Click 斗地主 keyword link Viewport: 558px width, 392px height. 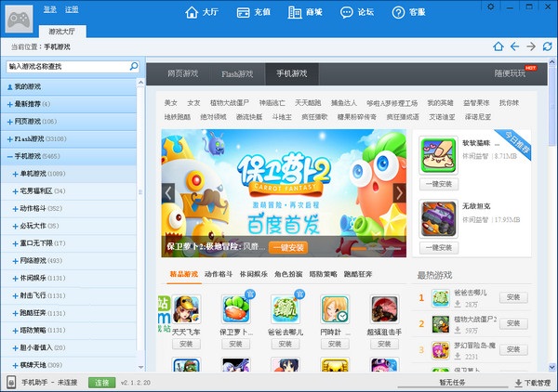[x=282, y=116]
